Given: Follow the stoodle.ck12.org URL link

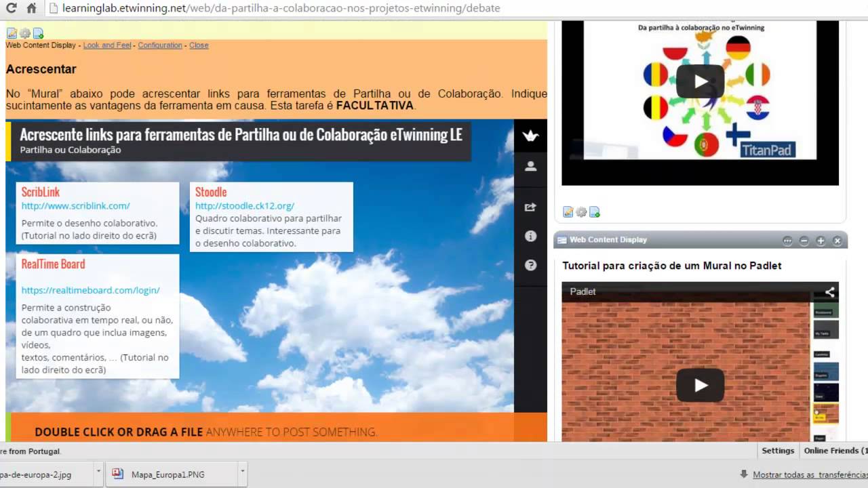Looking at the screenshot, I should pyautogui.click(x=245, y=205).
